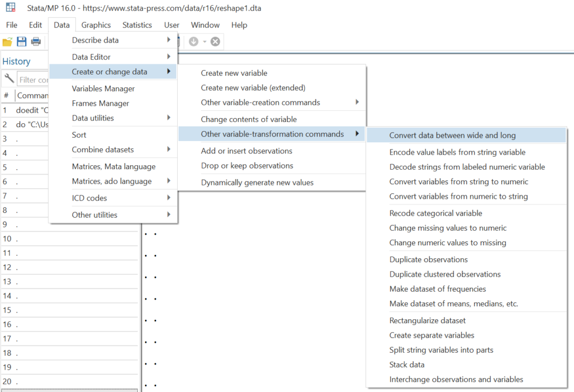Select Duplicate clustered observations
The image size is (574, 392).
click(x=466, y=274)
